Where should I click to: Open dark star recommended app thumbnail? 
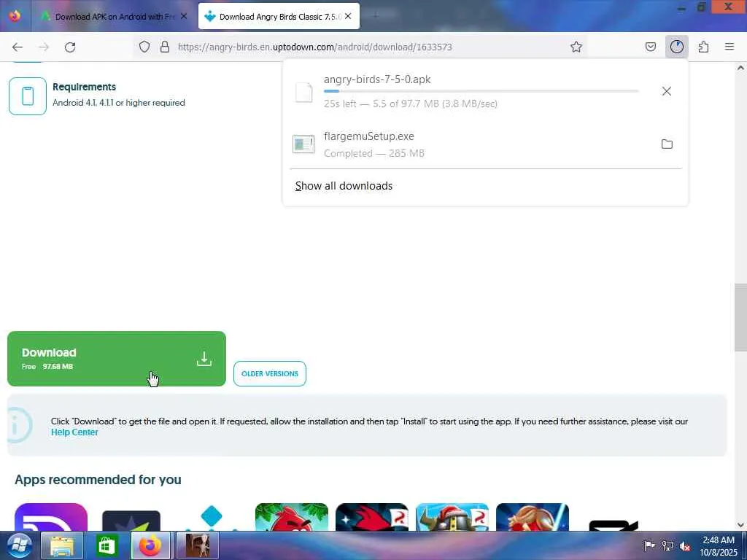coord(131,521)
